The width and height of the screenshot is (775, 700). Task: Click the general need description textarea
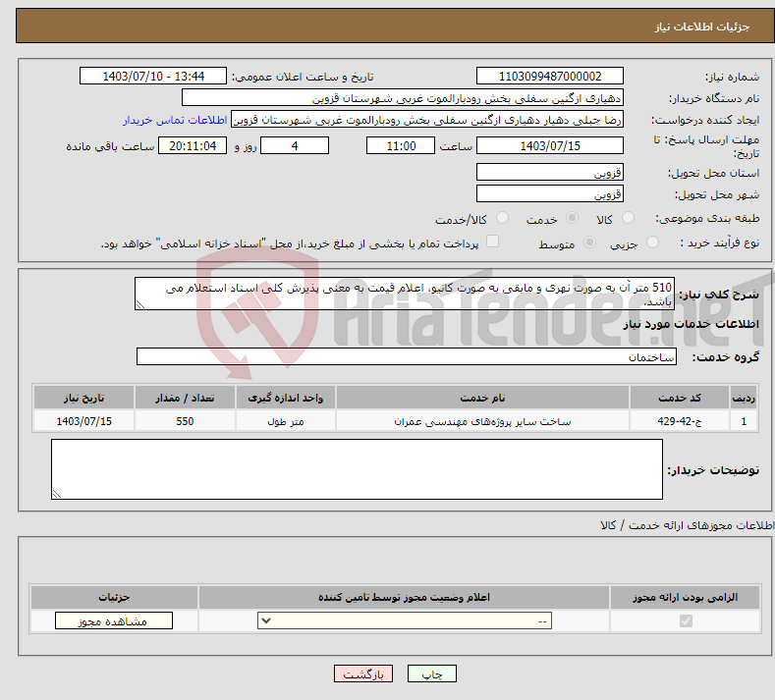pos(405,294)
